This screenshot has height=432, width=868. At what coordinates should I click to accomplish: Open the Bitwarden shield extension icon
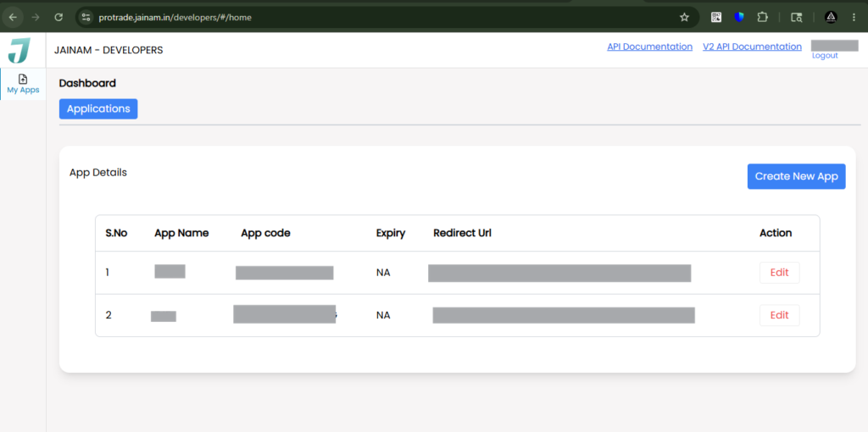point(739,17)
